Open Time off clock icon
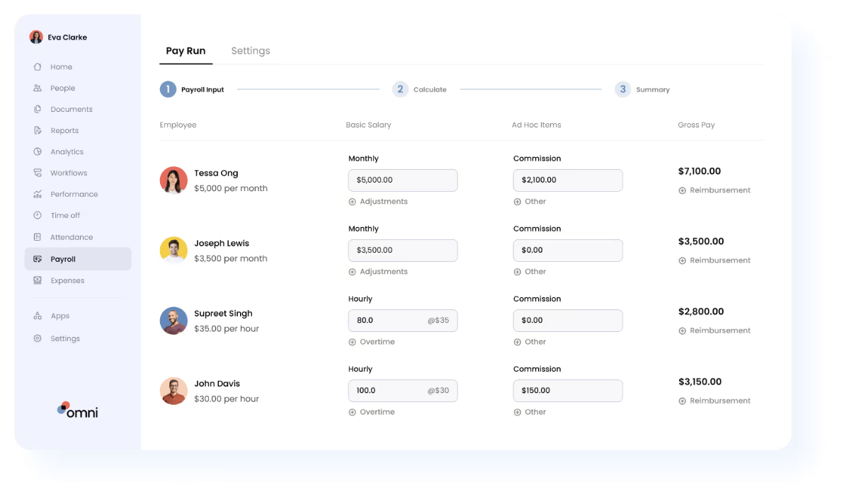 coord(38,216)
